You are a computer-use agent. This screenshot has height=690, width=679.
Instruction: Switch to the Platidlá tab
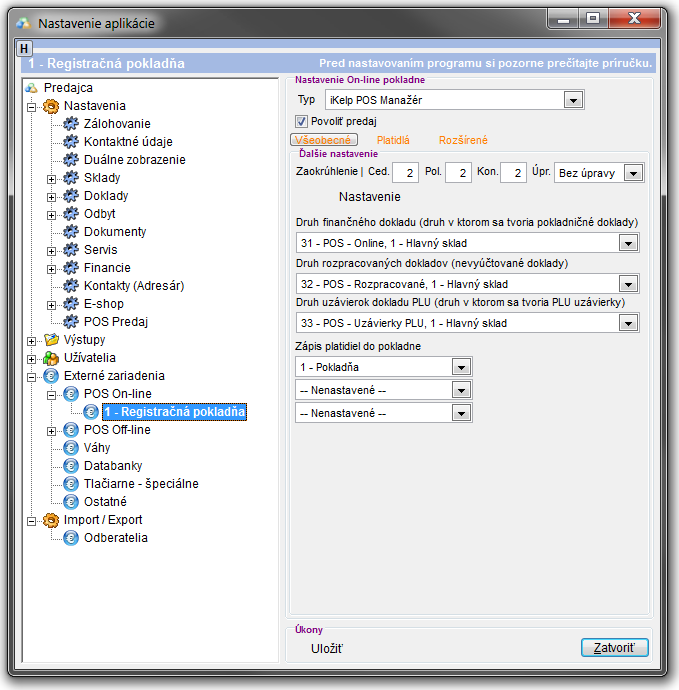click(393, 141)
